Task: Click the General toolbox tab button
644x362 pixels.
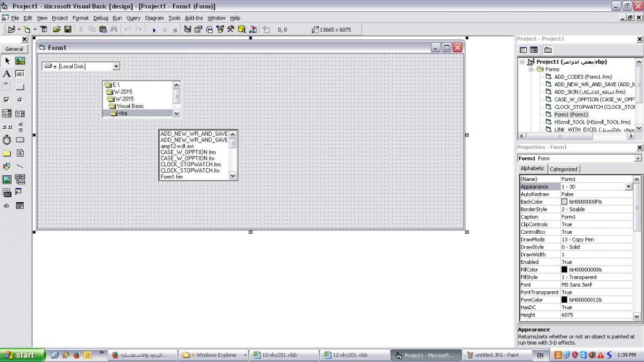Action: [14, 49]
